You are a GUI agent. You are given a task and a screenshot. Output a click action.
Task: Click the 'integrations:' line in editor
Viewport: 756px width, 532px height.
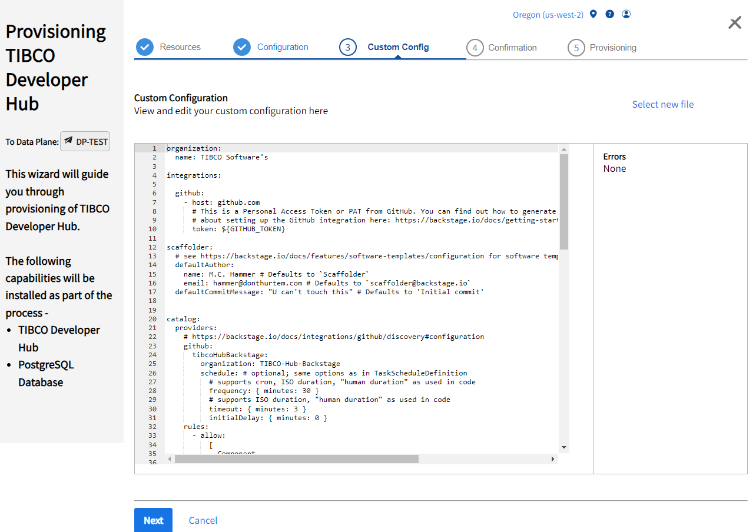coord(194,175)
